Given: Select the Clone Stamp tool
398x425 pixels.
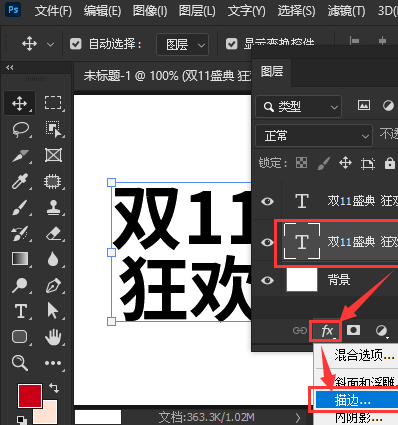Looking at the screenshot, I should coord(53,207).
